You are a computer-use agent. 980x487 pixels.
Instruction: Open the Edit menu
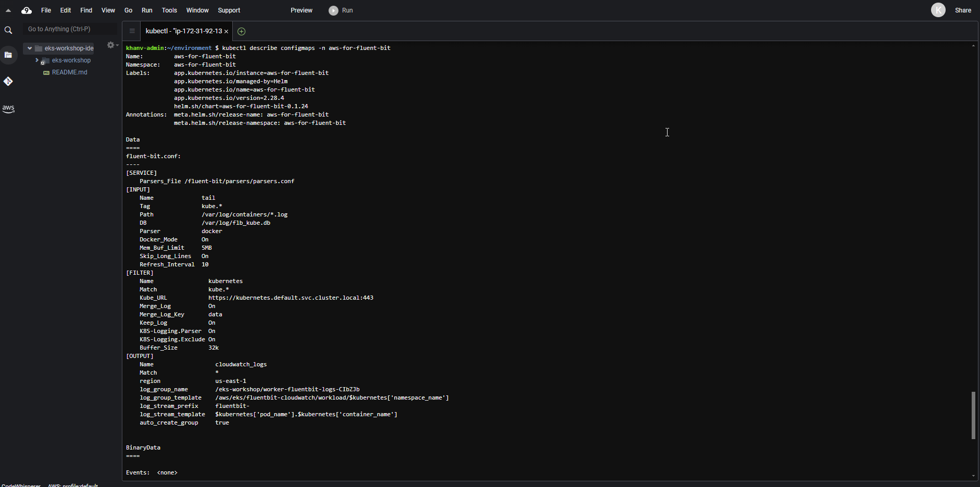coord(65,10)
